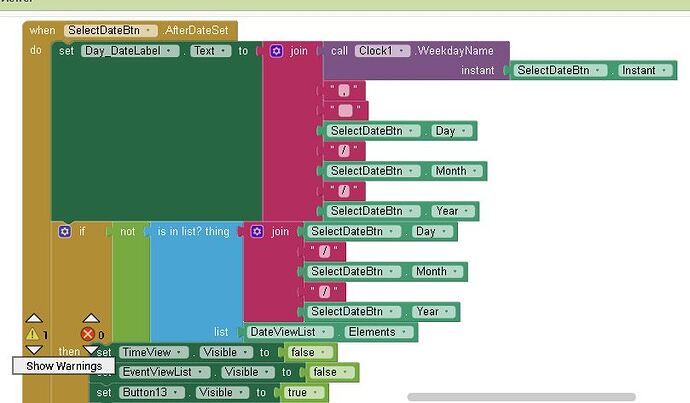The height and width of the screenshot is (403, 690).
Task: Edit slash text after Month in top join
Action: click(x=344, y=191)
